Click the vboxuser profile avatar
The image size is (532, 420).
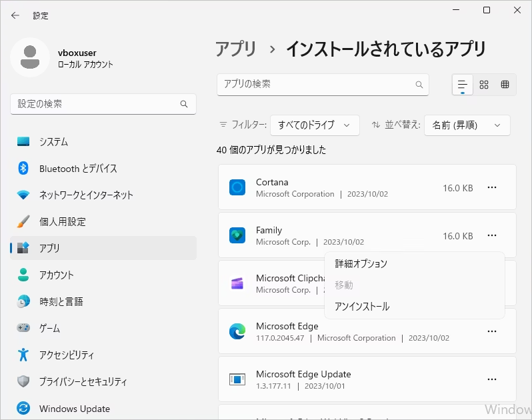(x=30, y=57)
